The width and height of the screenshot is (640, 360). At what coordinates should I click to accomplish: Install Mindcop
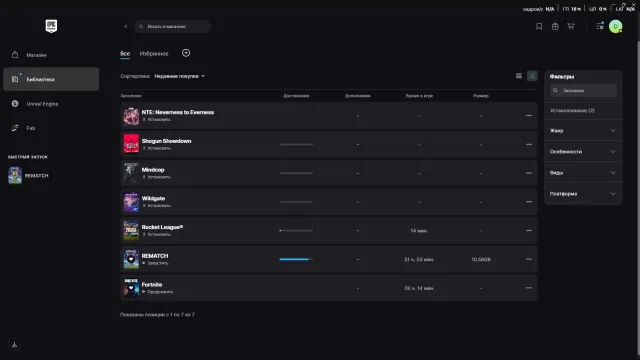(157, 177)
